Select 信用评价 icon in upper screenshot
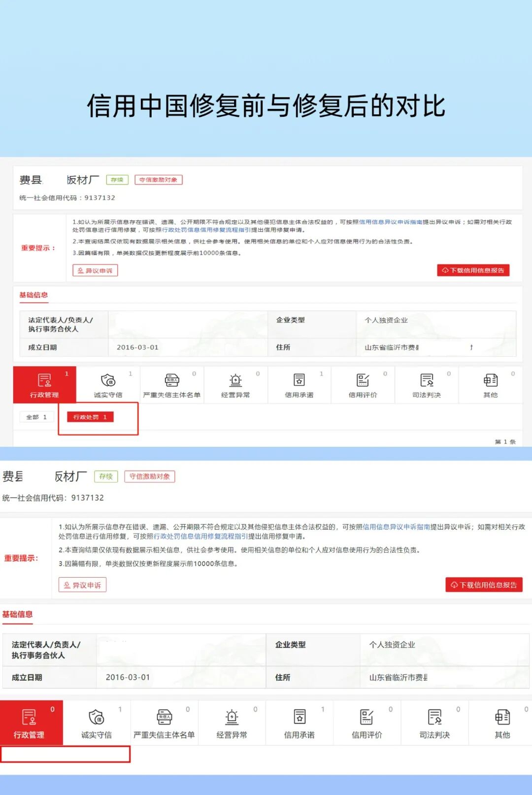The width and height of the screenshot is (532, 795). (x=363, y=380)
